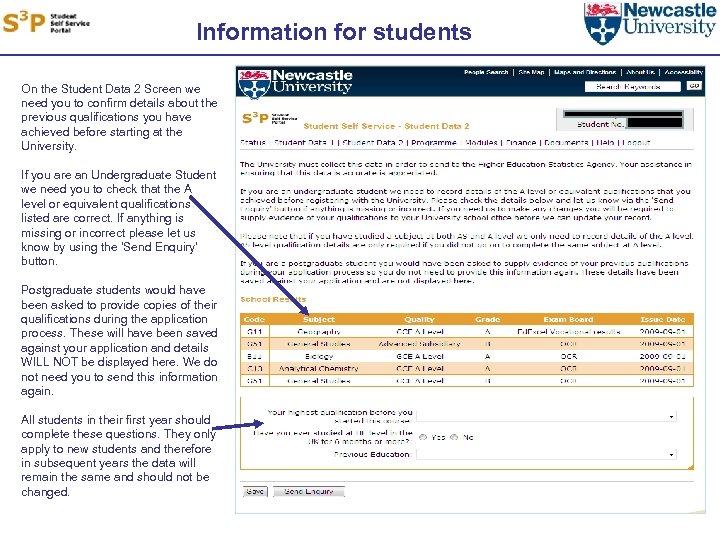Click the GCE A Level cell in Biology row
This screenshot has height=540, width=720.
click(420, 356)
